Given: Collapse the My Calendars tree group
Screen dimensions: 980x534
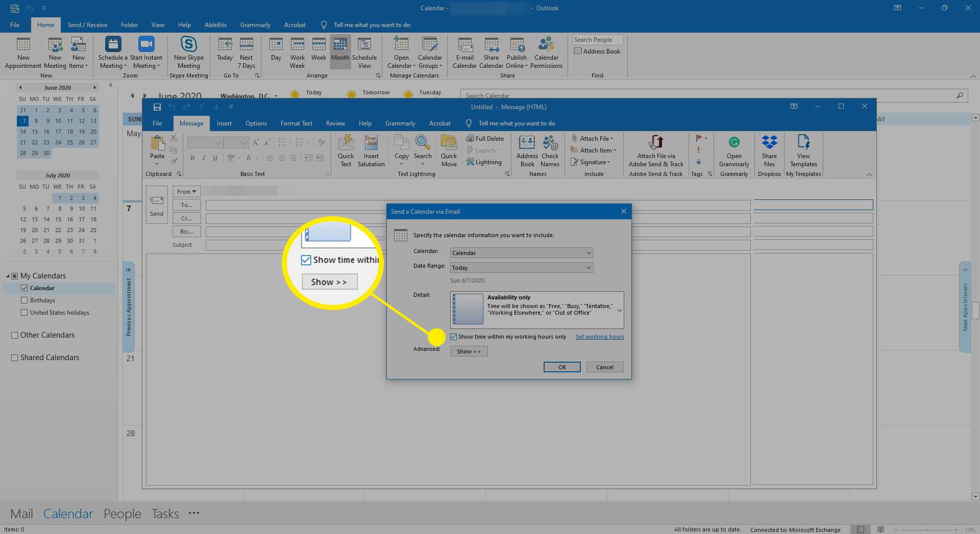Looking at the screenshot, I should click(x=8, y=276).
